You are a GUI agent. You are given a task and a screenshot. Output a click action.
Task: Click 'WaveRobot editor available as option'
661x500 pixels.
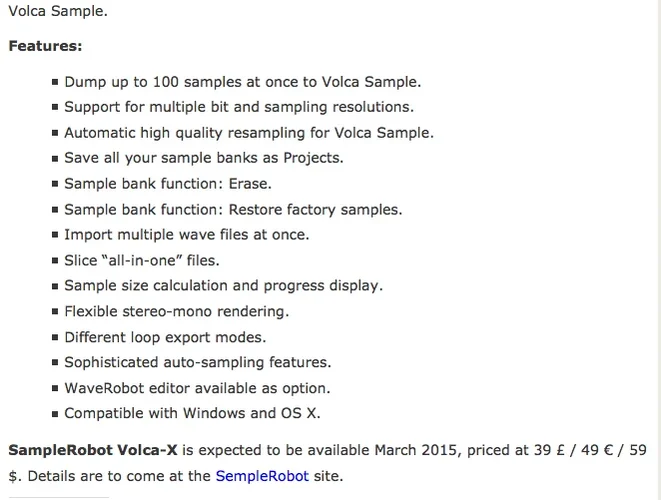[197, 388]
